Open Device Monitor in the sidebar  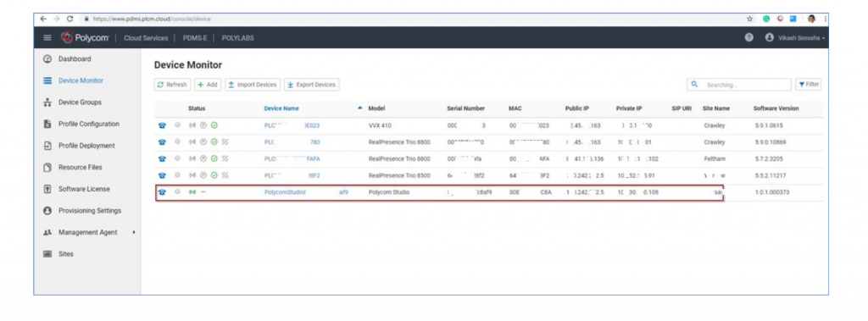81,80
